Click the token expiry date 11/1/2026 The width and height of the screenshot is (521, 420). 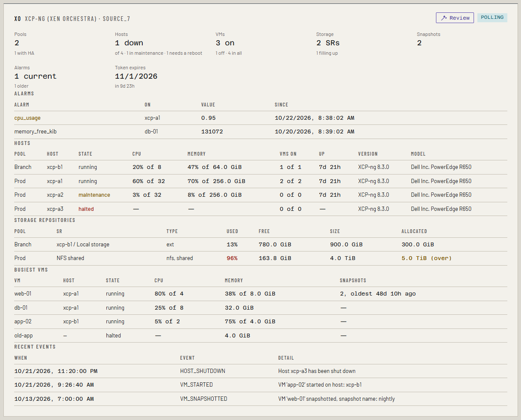click(136, 77)
